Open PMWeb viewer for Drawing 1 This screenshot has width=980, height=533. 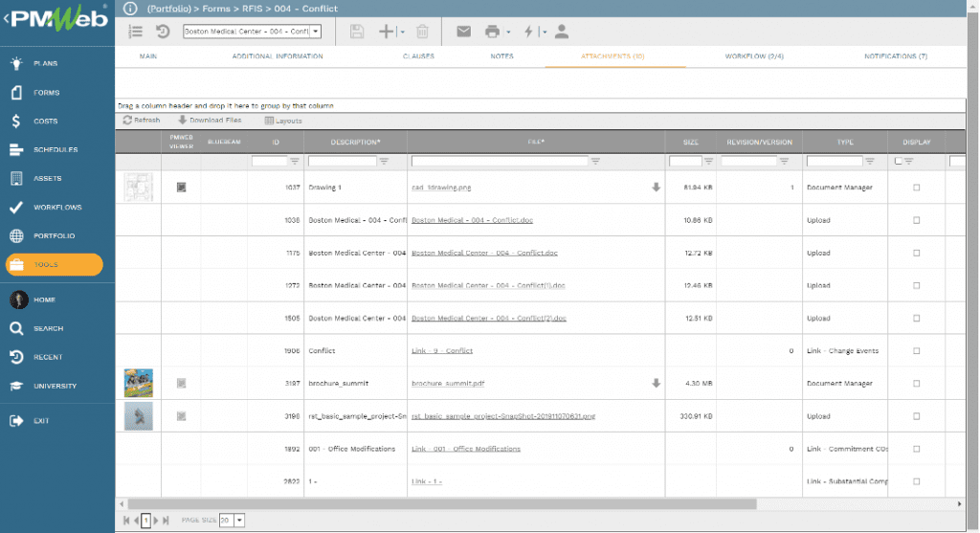(x=181, y=187)
